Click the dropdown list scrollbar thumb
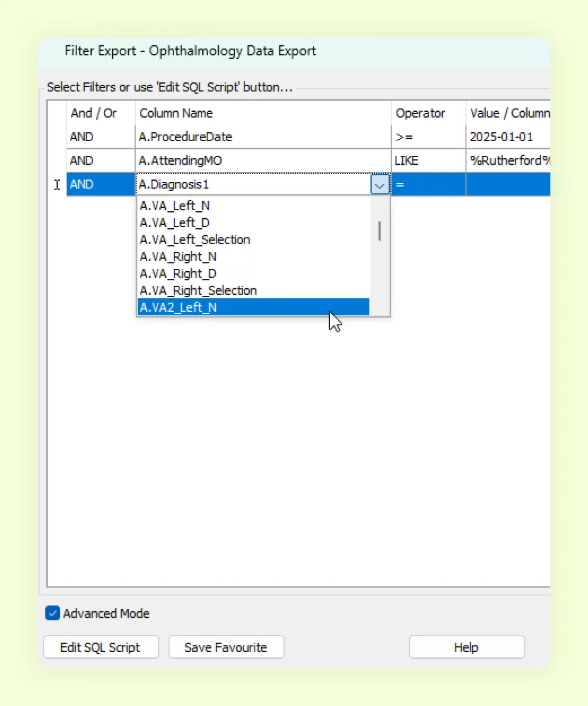Image resolution: width=588 pixels, height=706 pixels. click(x=380, y=231)
